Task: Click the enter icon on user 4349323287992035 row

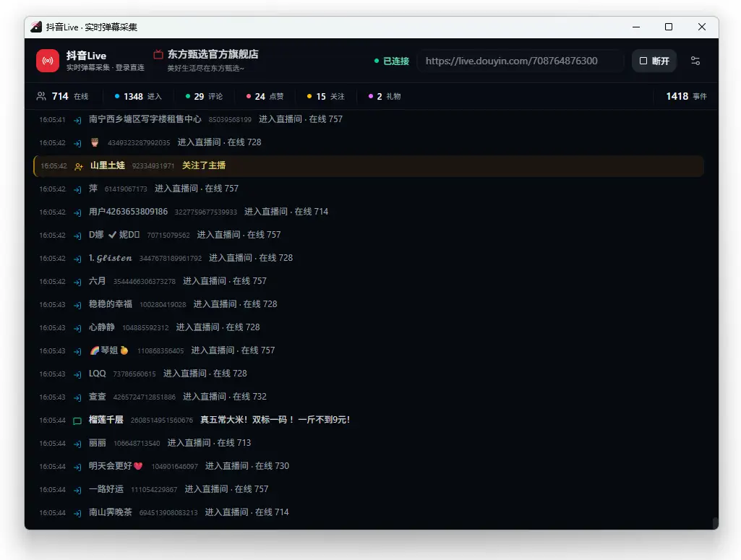Action: (x=77, y=143)
